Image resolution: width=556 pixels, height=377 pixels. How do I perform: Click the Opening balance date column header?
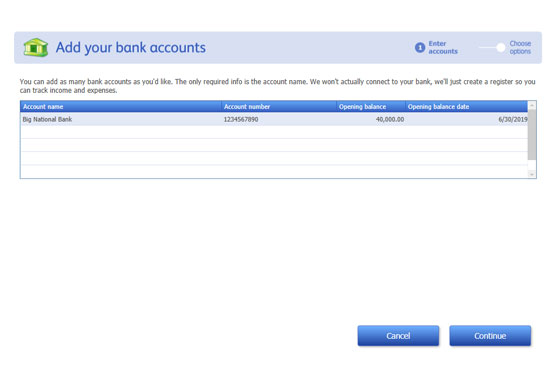tap(466, 106)
